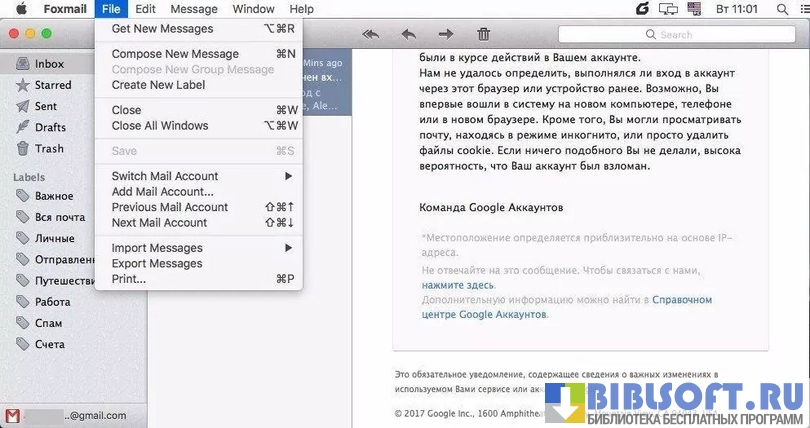Select the Спам label tag

click(x=48, y=323)
